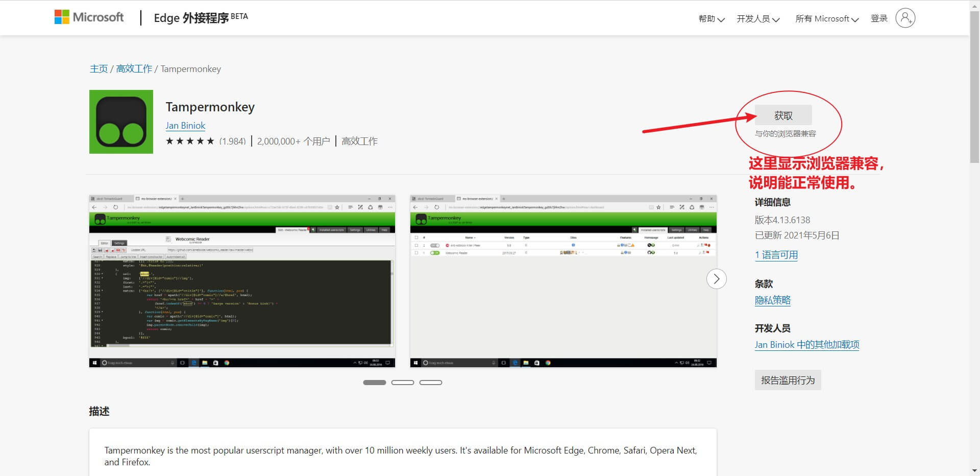Click the Microsoft logo
The image size is (980, 476).
pos(89,17)
